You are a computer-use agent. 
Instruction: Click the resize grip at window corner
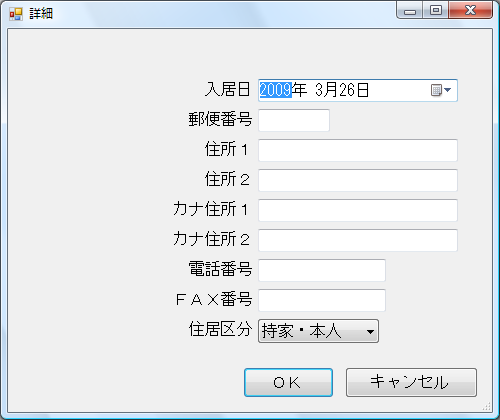(x=487, y=407)
